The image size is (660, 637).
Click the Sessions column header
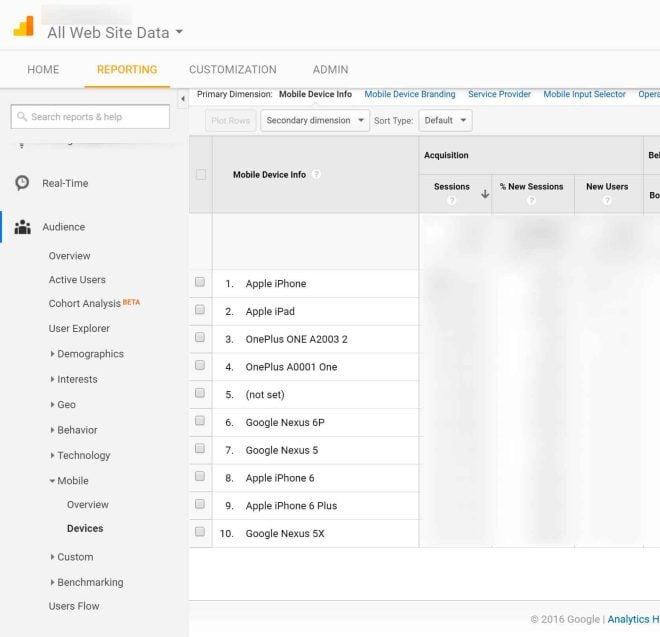[452, 187]
